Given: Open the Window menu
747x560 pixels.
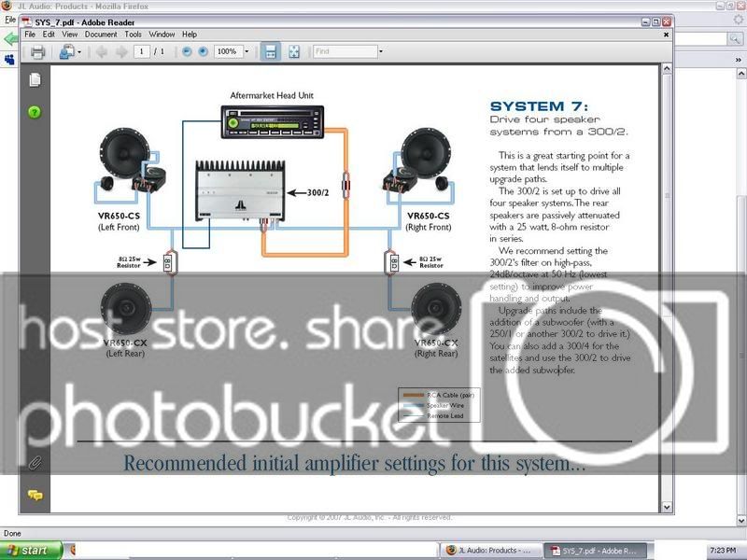Looking at the screenshot, I should (x=162, y=35).
